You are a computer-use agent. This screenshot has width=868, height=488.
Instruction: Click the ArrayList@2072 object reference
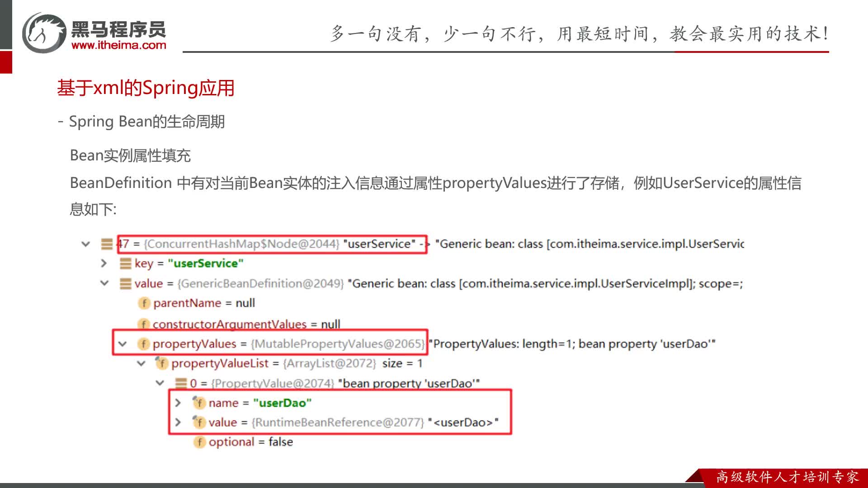tap(330, 363)
